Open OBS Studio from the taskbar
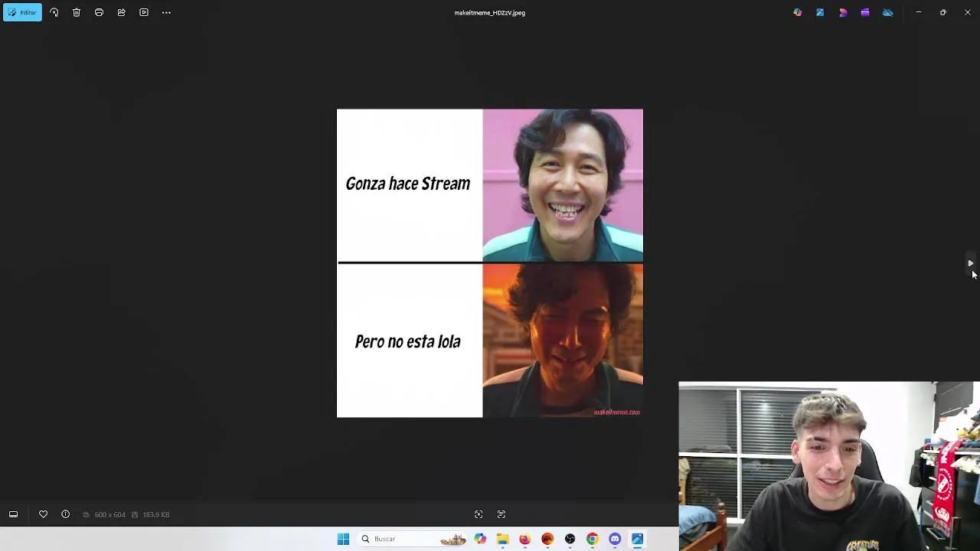Screen dimensions: 980x551 pos(570,539)
